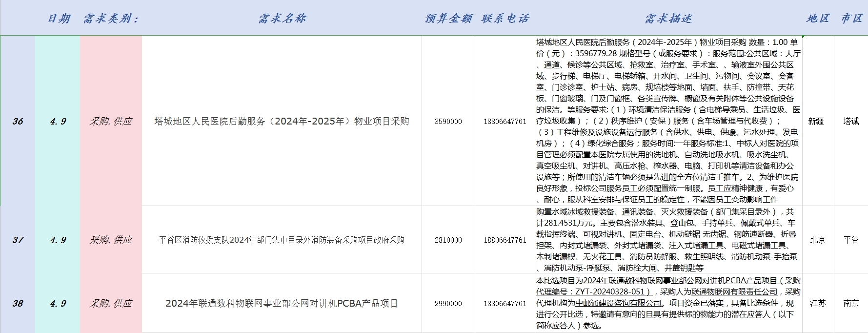Click the 南京 city cell
The width and height of the screenshot is (868, 333).
pos(851,303)
